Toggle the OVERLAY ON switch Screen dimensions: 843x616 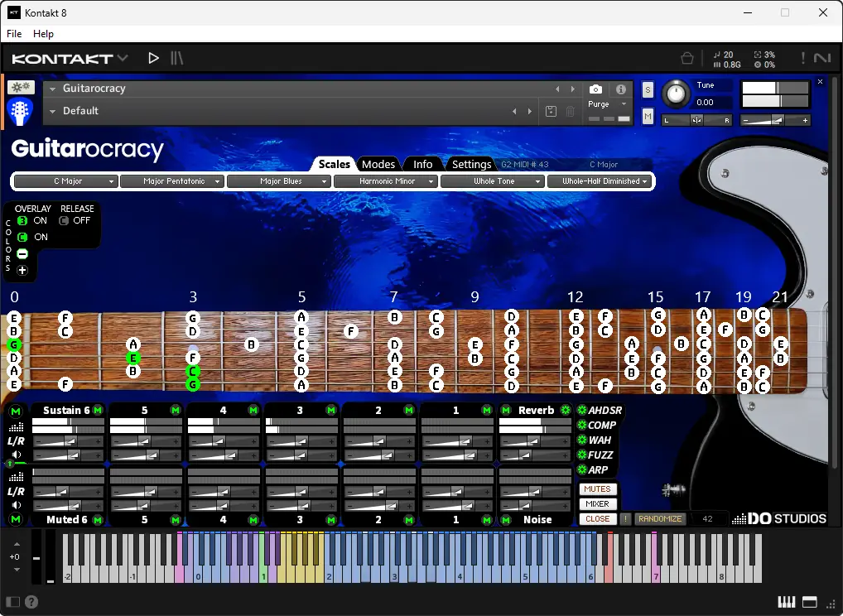pos(22,220)
